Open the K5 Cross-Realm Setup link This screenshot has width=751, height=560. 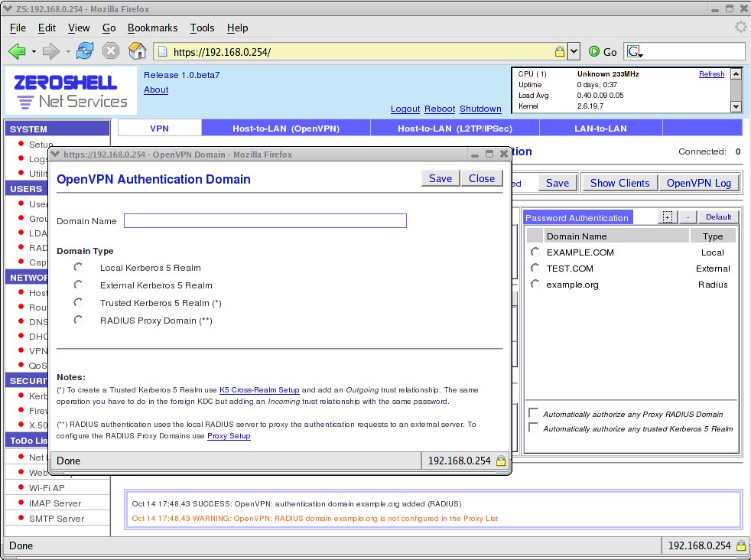259,390
